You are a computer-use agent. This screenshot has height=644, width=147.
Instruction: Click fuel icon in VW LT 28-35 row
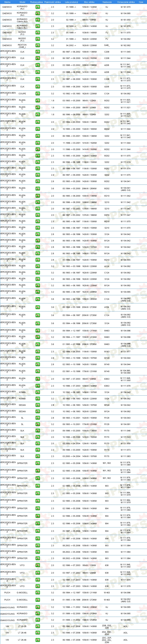coord(38,626)
